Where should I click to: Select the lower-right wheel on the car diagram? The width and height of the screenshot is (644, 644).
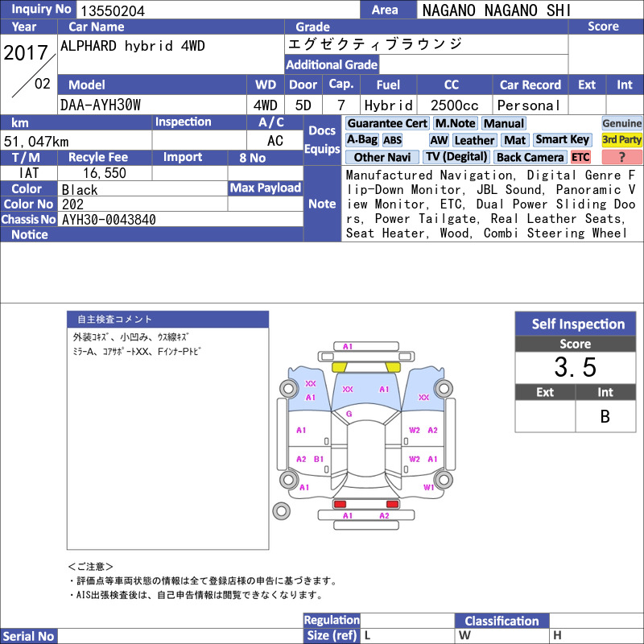point(444,479)
